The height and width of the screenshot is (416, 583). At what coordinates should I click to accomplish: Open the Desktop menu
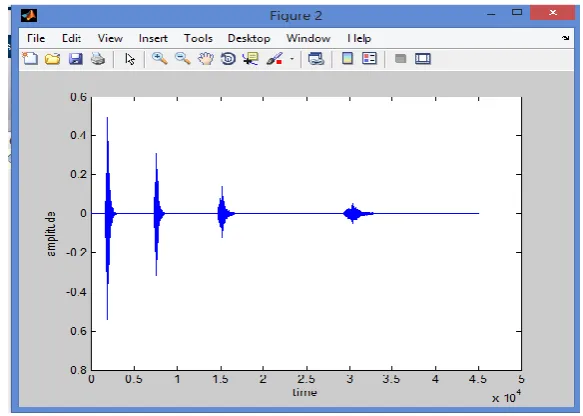(x=249, y=38)
